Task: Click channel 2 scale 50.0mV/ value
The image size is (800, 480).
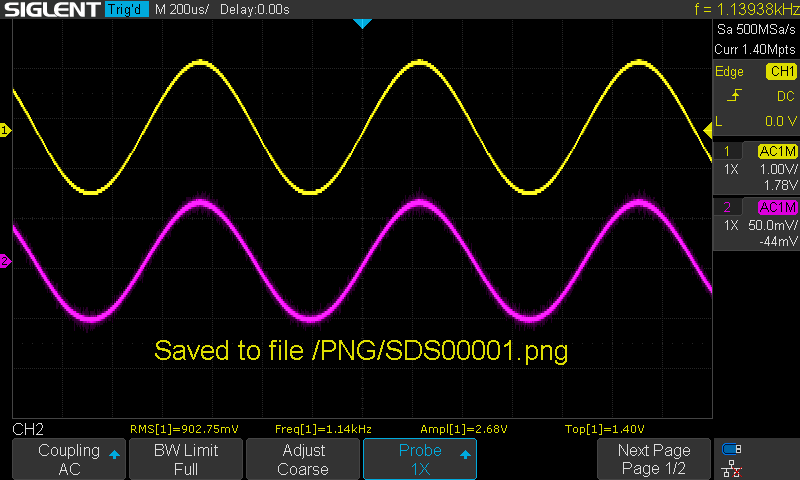Action: pos(772,225)
